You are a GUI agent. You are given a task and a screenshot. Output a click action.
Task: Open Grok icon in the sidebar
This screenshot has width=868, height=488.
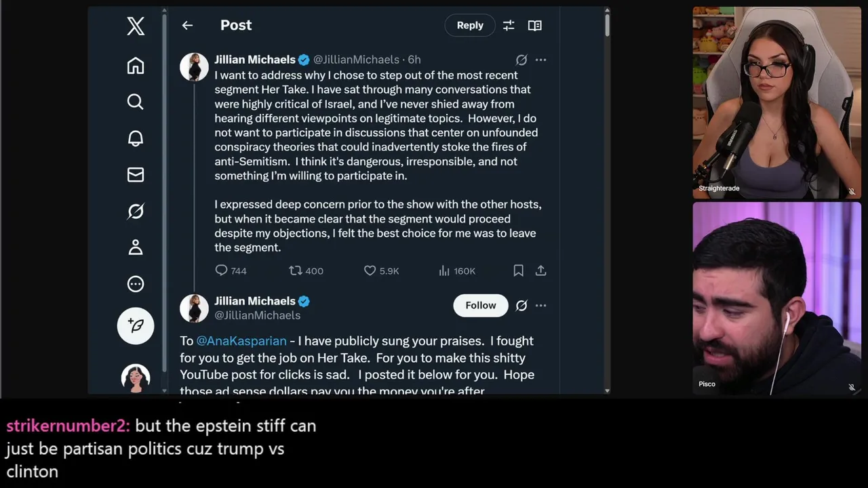[136, 211]
